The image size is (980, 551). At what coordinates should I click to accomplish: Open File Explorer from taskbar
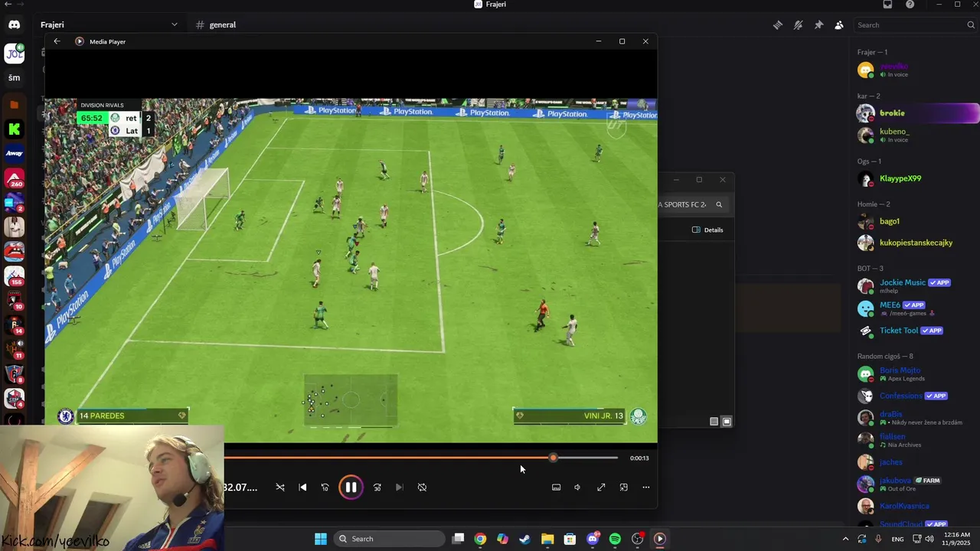pyautogui.click(x=547, y=539)
